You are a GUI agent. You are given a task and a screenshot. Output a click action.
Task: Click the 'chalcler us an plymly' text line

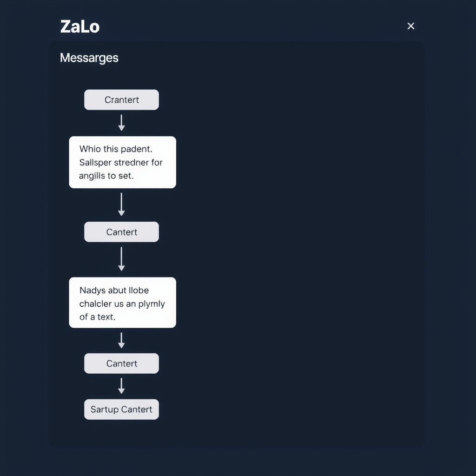pos(122,304)
